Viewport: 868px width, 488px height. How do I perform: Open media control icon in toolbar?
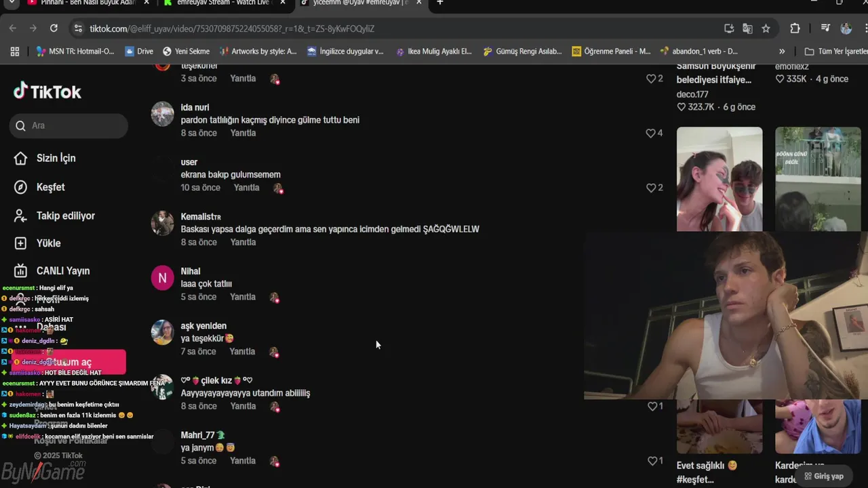(x=825, y=28)
